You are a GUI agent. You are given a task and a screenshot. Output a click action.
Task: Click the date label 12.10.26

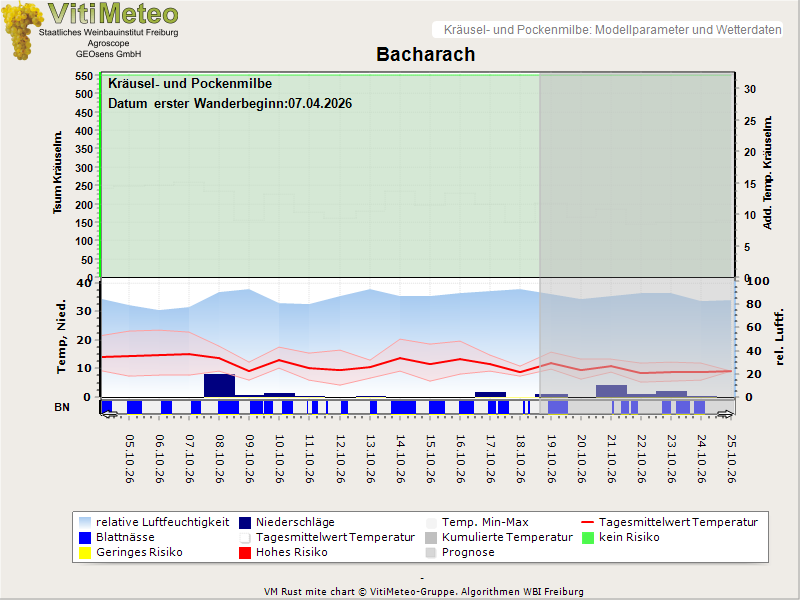click(x=340, y=459)
